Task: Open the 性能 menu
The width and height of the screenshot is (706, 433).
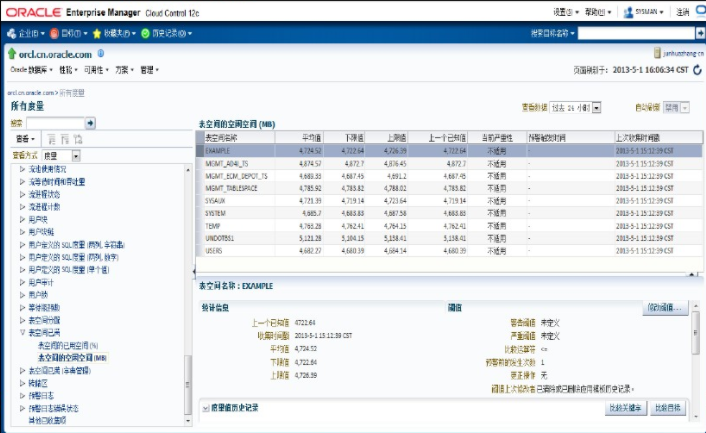Action: tap(68, 70)
